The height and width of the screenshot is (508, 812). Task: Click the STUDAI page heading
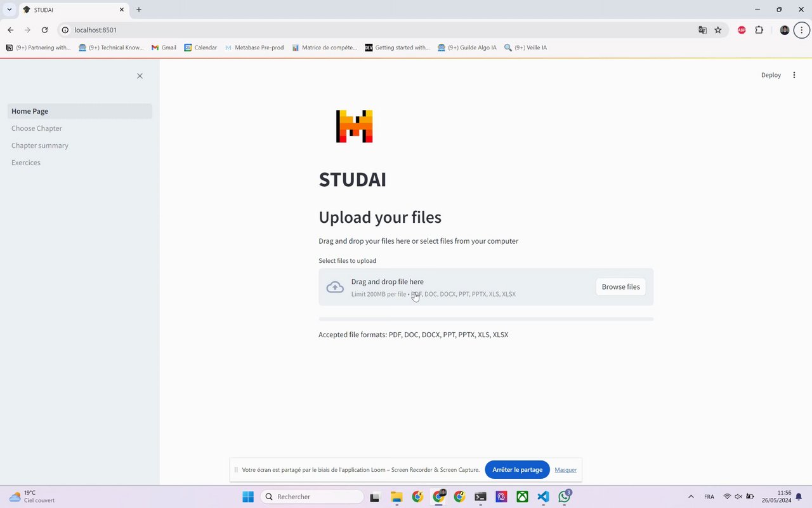(x=352, y=179)
